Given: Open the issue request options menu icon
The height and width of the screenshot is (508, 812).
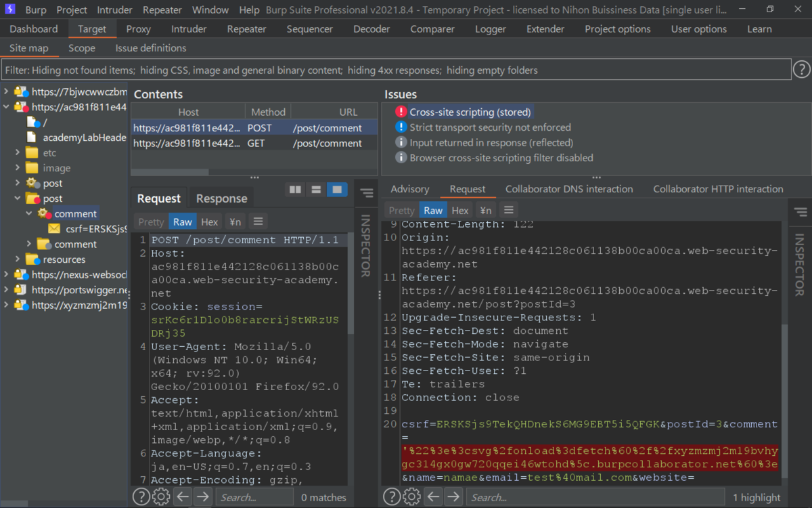Looking at the screenshot, I should (x=509, y=210).
